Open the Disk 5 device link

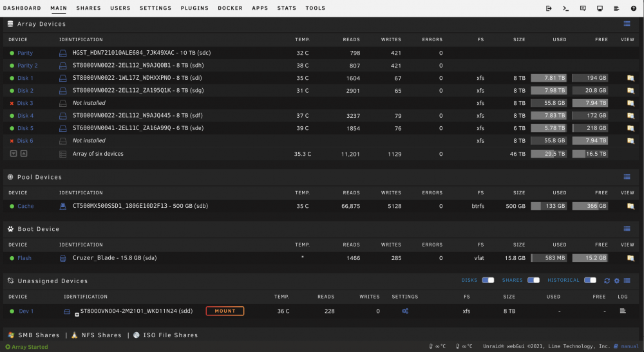click(x=26, y=128)
